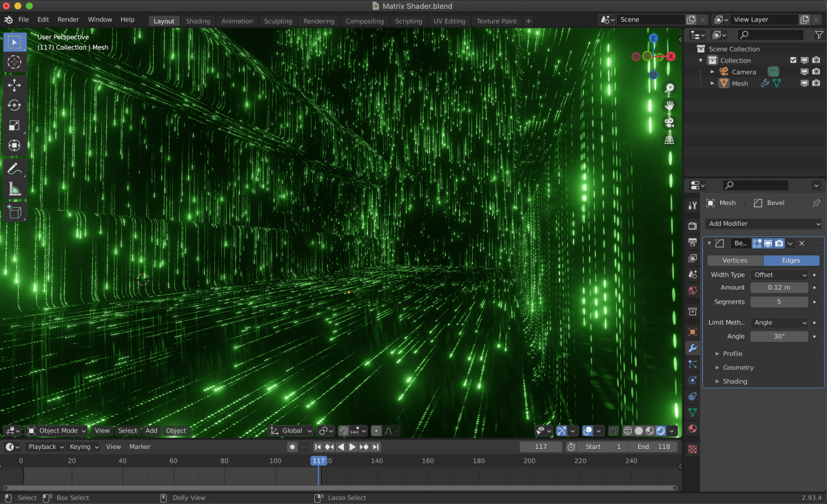Click the Bevel Amount 0.12 m field
This screenshot has height=504, width=827.
779,288
